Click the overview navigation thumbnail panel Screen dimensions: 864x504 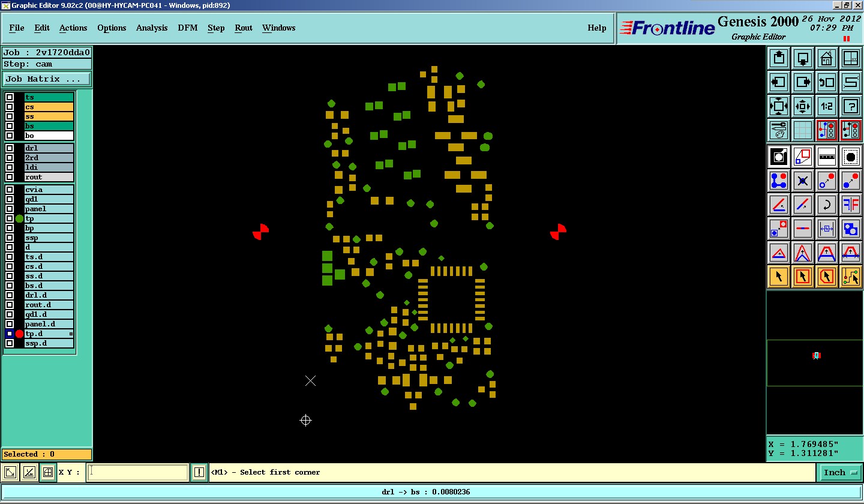coord(814,362)
